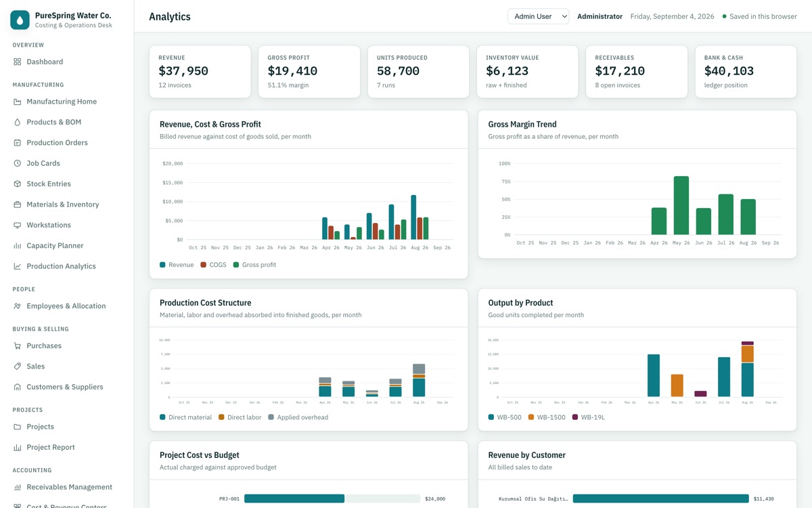Click "Friday, September 4, 2026" date
812x508 pixels.
tap(672, 16)
